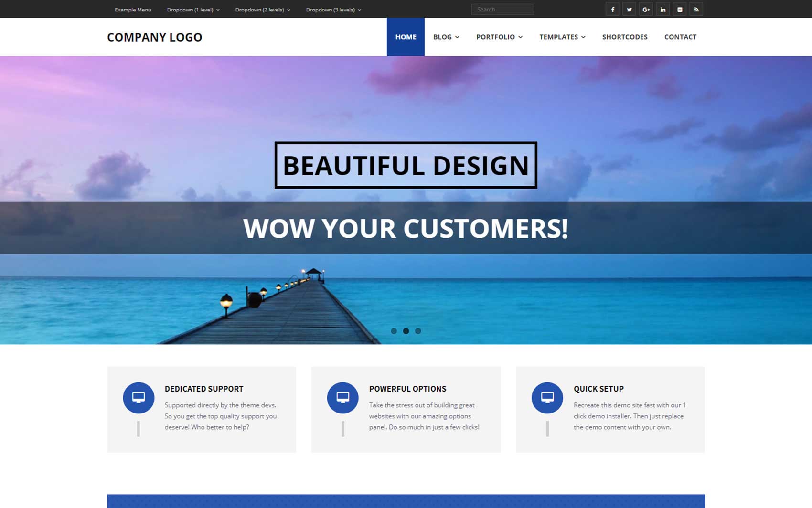Open the RSS feed icon
Screen dimensions: 812x508
coord(696,10)
